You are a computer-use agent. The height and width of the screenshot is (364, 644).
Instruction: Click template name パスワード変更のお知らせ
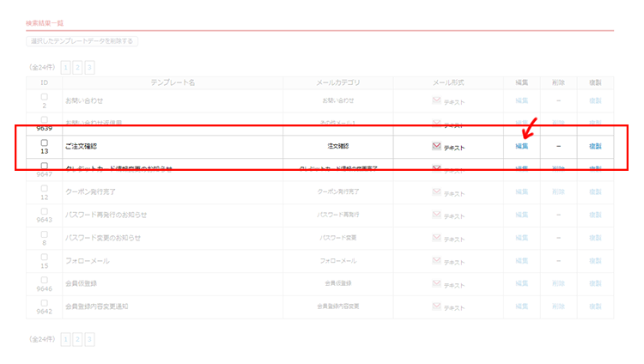click(103, 238)
